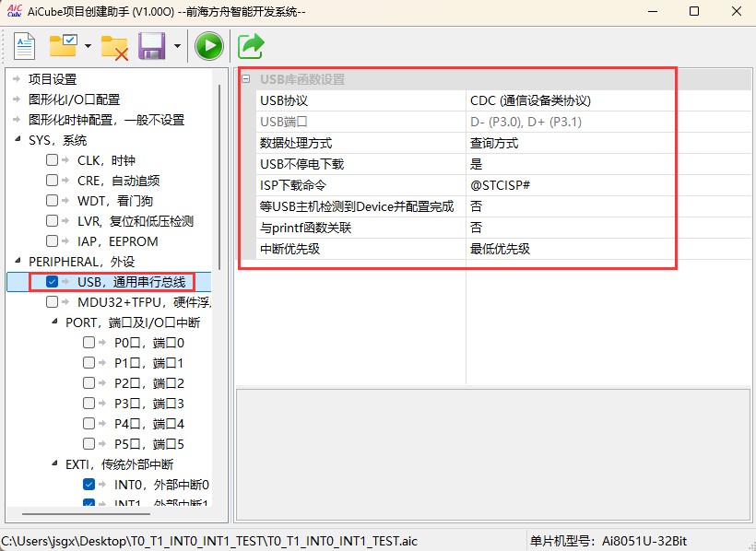Toggle the P2口, 端口2 checkbox

[x=89, y=382]
